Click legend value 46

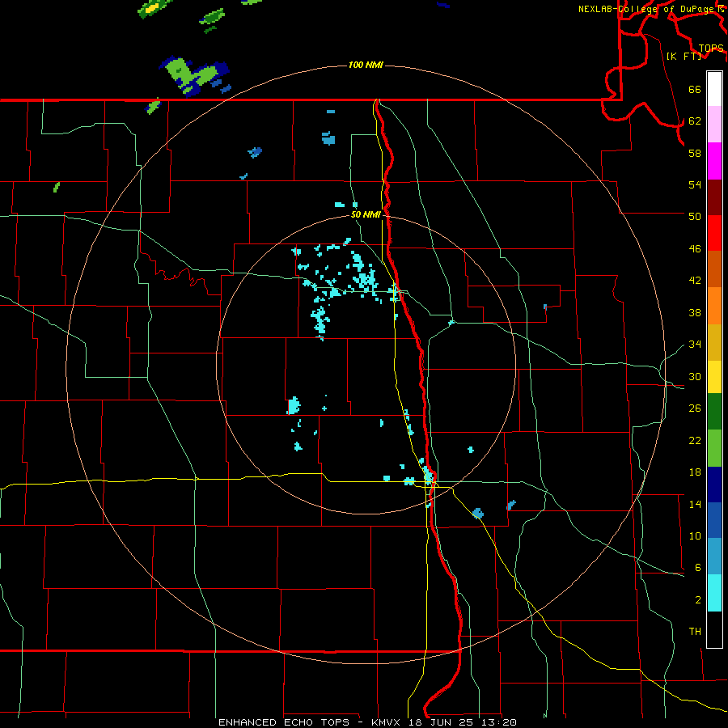point(695,248)
